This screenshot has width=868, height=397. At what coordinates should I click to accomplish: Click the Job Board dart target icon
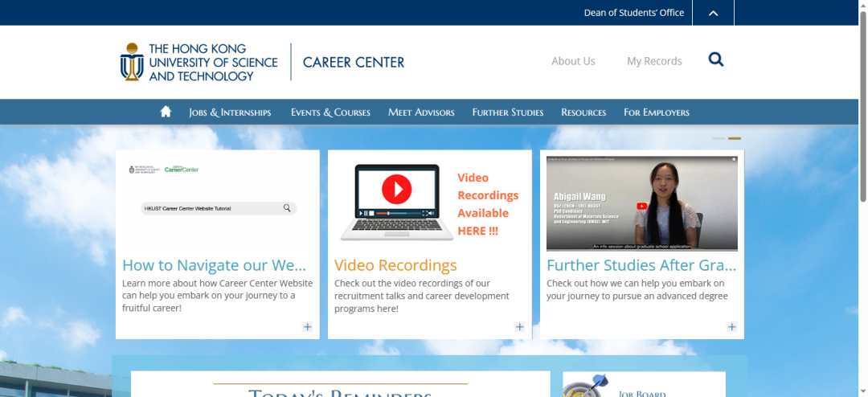tap(588, 386)
